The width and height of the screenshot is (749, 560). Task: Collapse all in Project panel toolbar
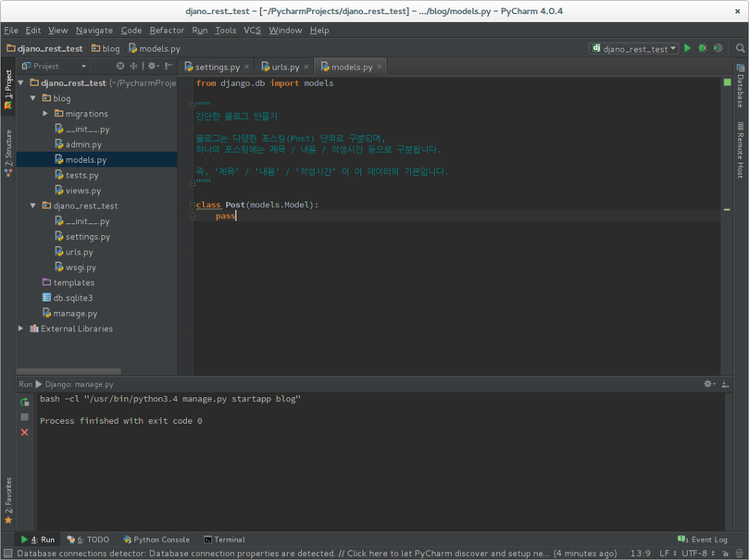pyautogui.click(x=133, y=66)
